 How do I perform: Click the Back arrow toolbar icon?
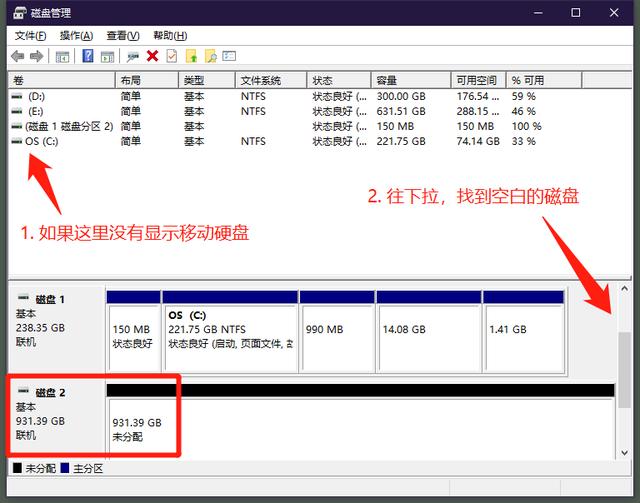pyautogui.click(x=17, y=56)
